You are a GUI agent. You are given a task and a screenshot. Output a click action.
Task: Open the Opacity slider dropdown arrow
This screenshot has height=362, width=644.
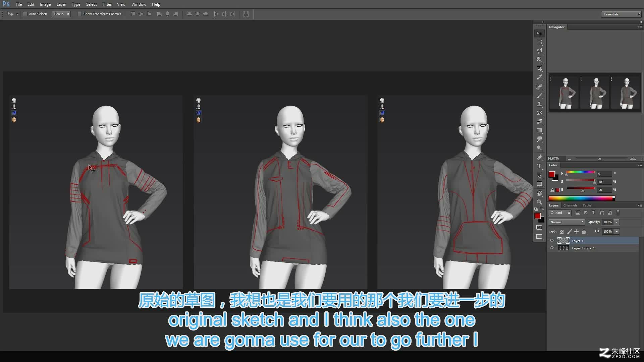click(616, 222)
